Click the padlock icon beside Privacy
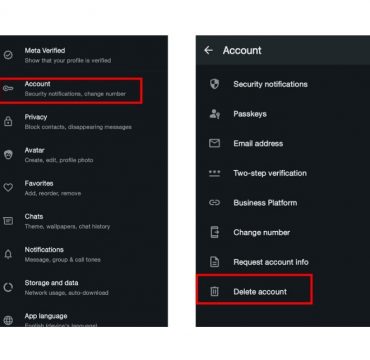Screen dimensions: 370x360 8,121
